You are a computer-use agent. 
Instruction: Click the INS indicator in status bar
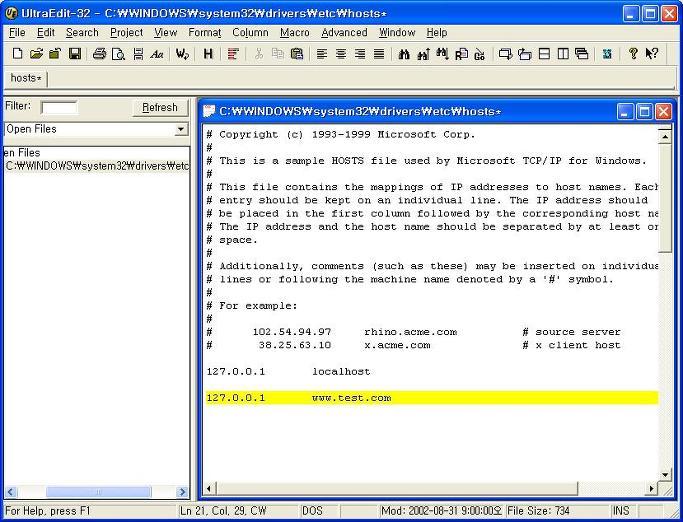pyautogui.click(x=621, y=511)
